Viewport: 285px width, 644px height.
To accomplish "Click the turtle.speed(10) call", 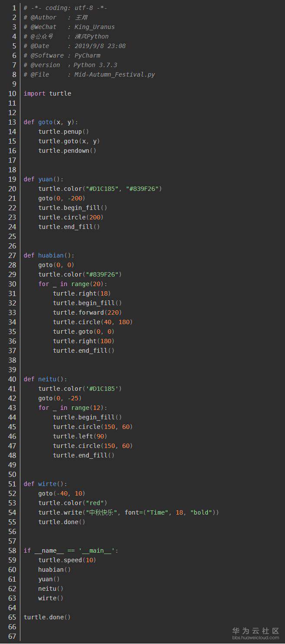I will (67, 560).
